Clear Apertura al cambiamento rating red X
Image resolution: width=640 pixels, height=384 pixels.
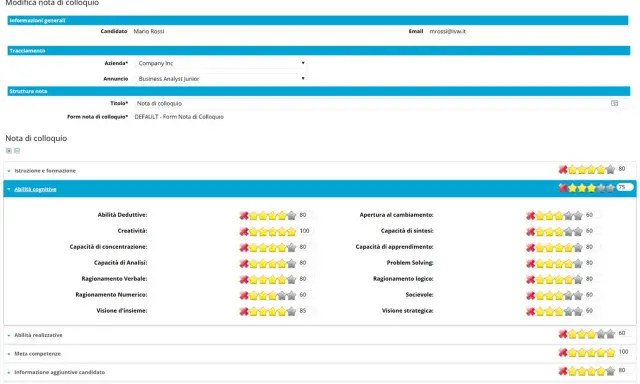tap(530, 215)
